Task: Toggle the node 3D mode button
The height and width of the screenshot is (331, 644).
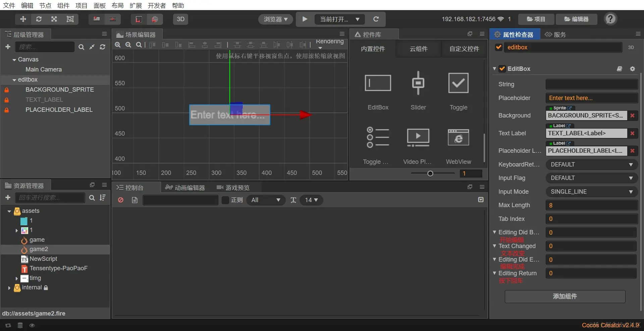Action: click(x=631, y=47)
